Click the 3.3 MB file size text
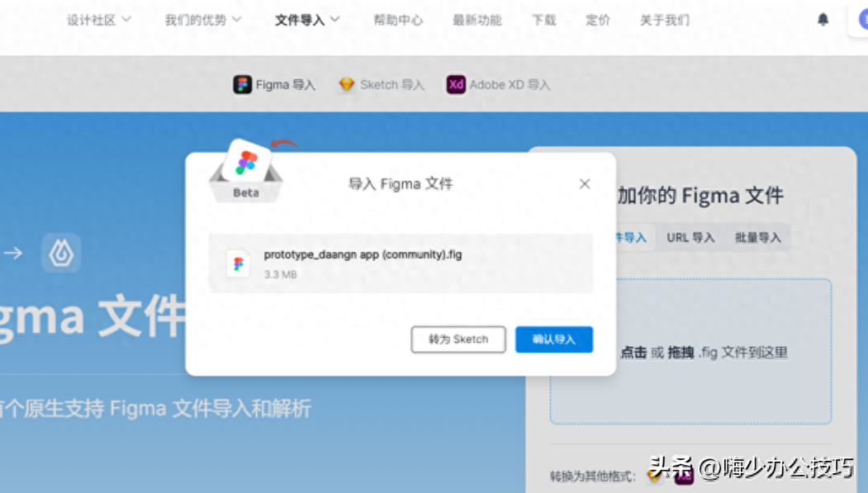Viewport: 868px width, 493px height. click(280, 274)
